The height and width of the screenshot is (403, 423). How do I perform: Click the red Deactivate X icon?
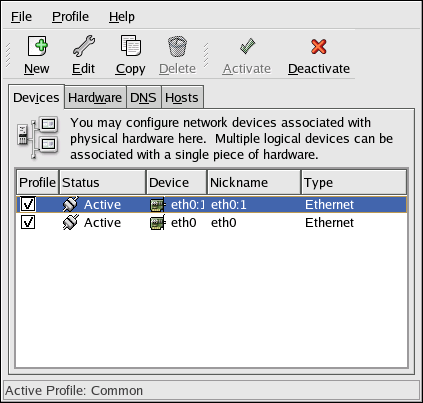click(x=319, y=46)
